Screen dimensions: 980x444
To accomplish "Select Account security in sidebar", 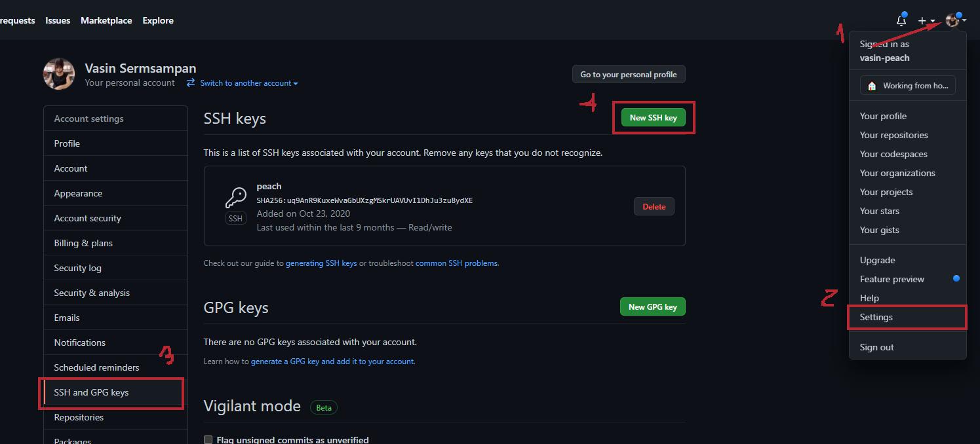I will (x=115, y=218).
